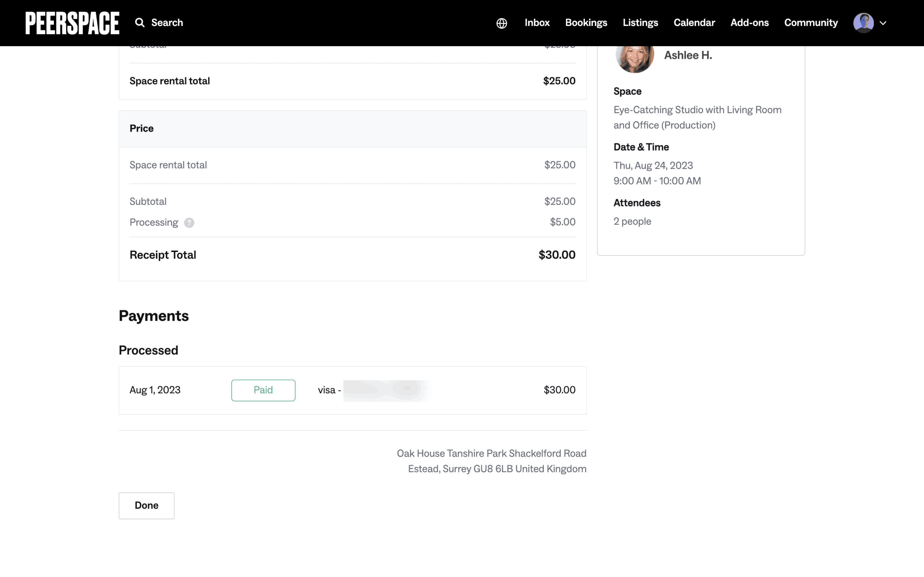The image size is (924, 577).
Task: Open the Inbox page
Action: (x=537, y=22)
